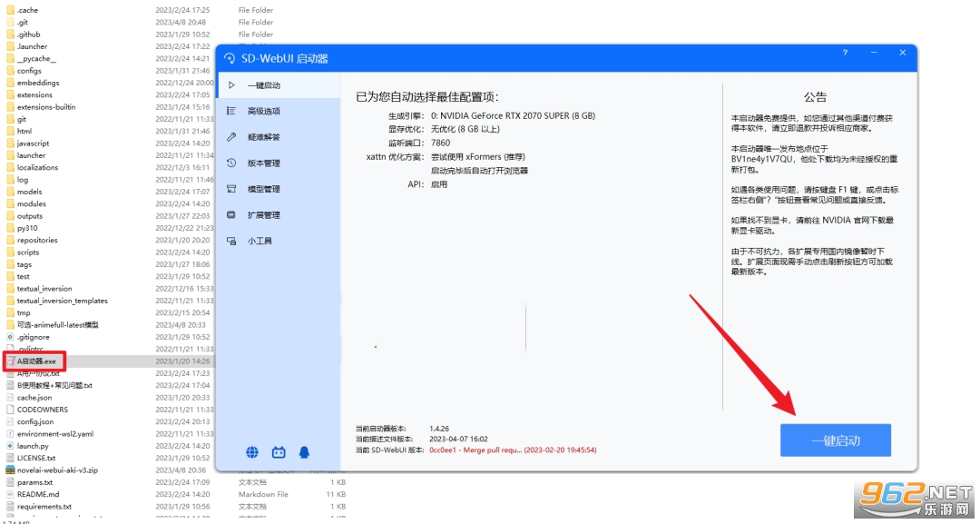980x524 pixels.
Task: Select the javascript folder in explorer
Action: tap(34, 143)
